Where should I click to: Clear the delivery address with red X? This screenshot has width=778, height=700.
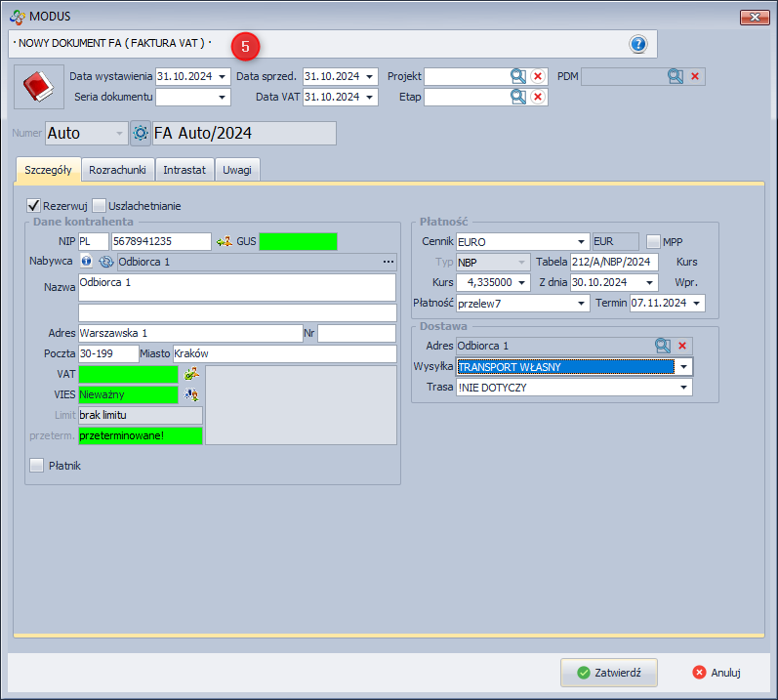[x=682, y=346]
